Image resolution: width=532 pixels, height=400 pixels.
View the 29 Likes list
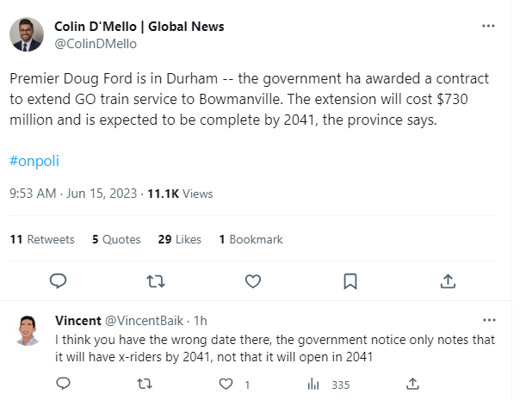click(179, 239)
